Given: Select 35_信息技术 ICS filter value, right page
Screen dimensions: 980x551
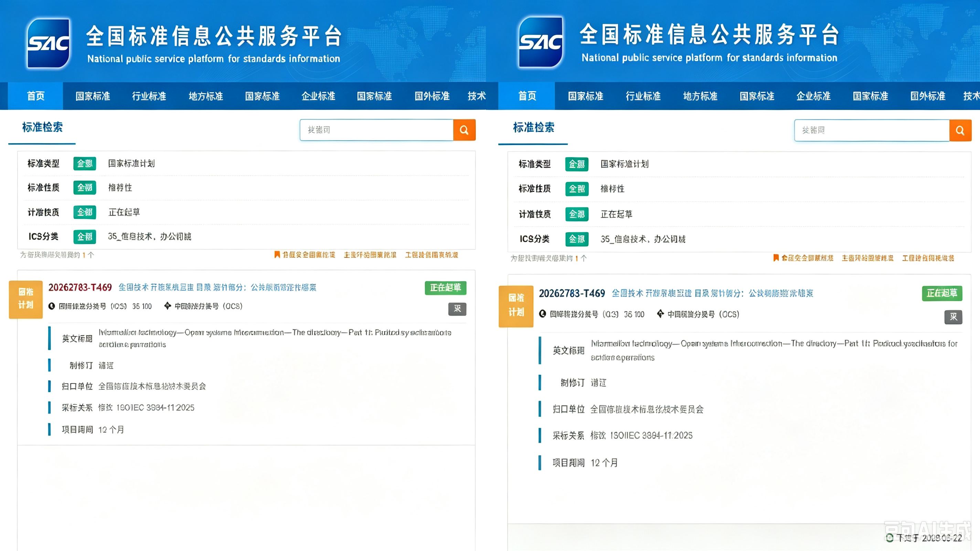Looking at the screenshot, I should [643, 239].
